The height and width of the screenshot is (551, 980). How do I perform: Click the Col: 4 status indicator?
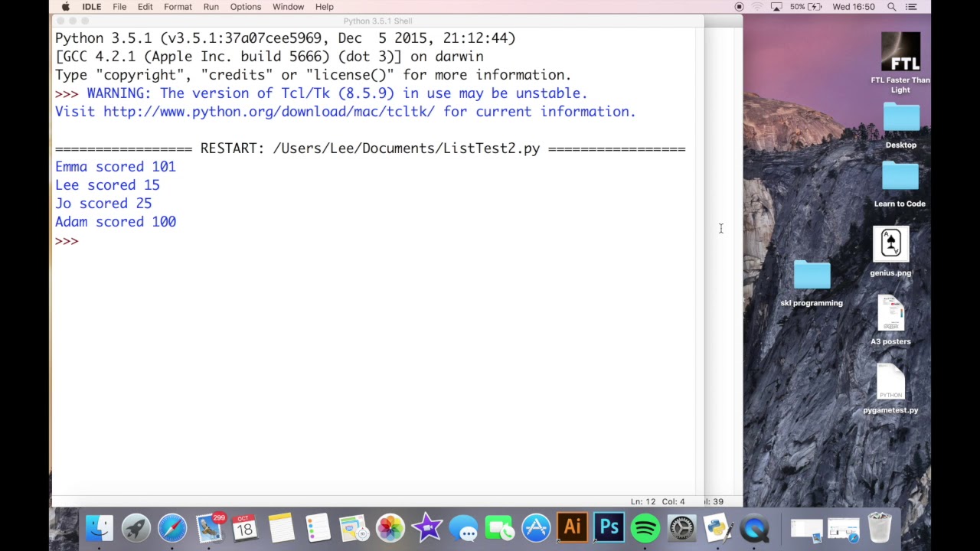click(673, 502)
